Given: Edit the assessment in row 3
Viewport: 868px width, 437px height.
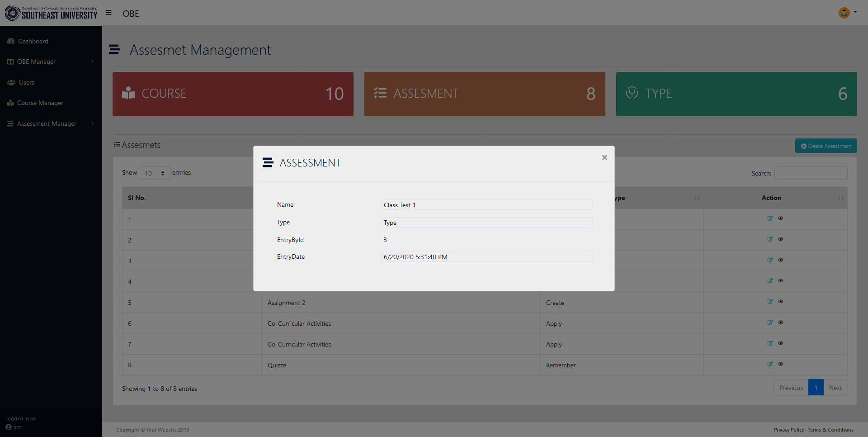Looking at the screenshot, I should coord(770,260).
